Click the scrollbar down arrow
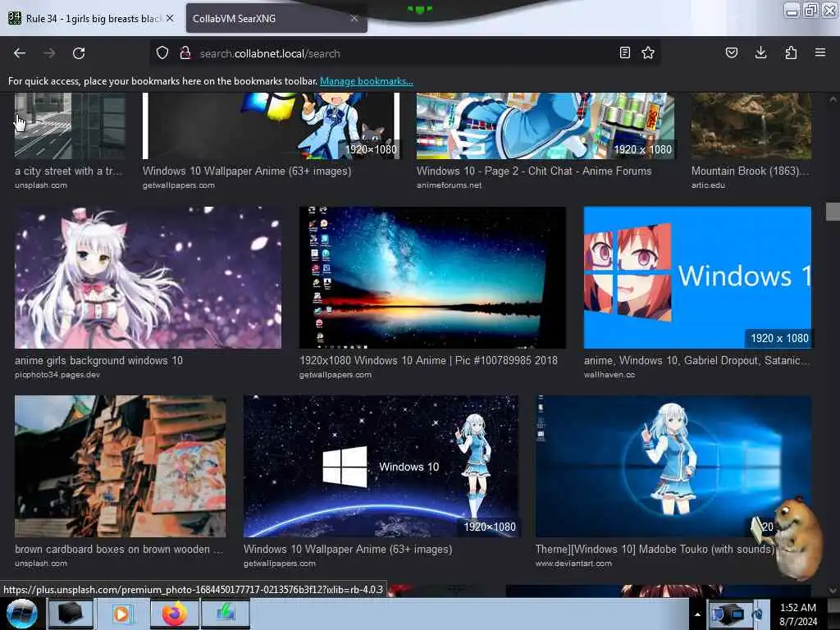Image resolution: width=840 pixels, height=630 pixels. click(x=833, y=590)
